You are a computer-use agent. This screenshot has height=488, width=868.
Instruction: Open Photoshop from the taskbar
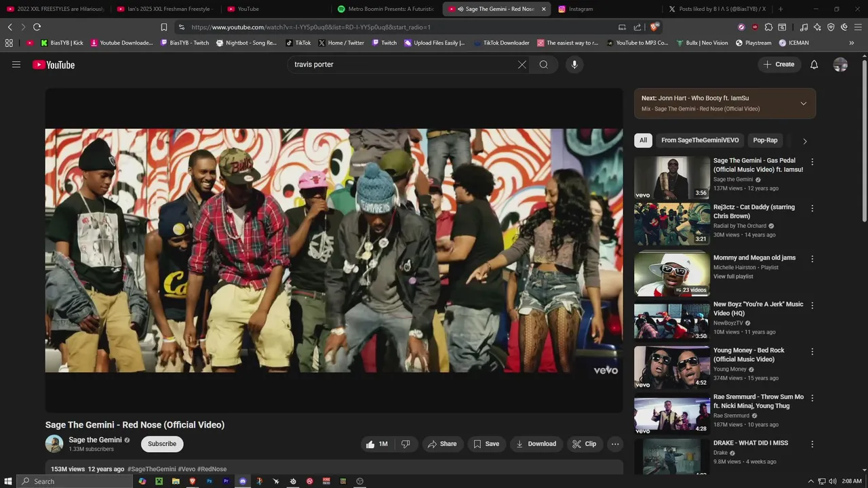coord(209,481)
